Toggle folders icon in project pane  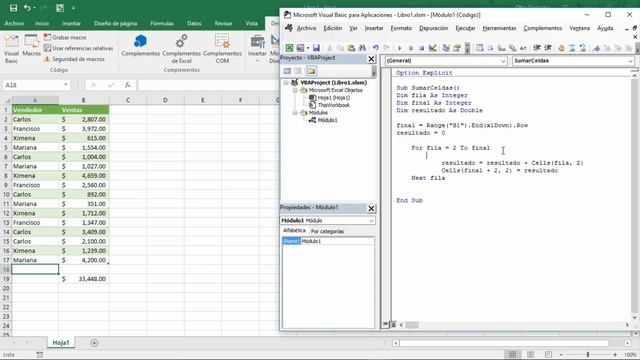(x=311, y=71)
